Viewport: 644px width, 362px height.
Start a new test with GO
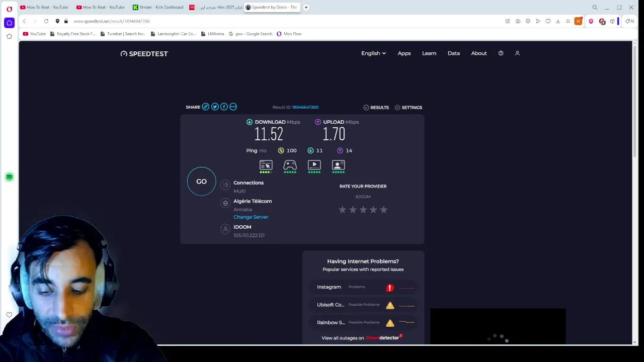[x=201, y=182]
